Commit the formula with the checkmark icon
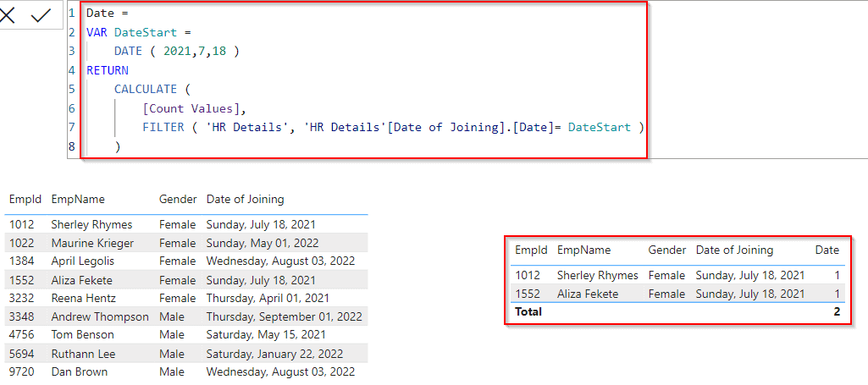The height and width of the screenshot is (385, 868). click(41, 16)
